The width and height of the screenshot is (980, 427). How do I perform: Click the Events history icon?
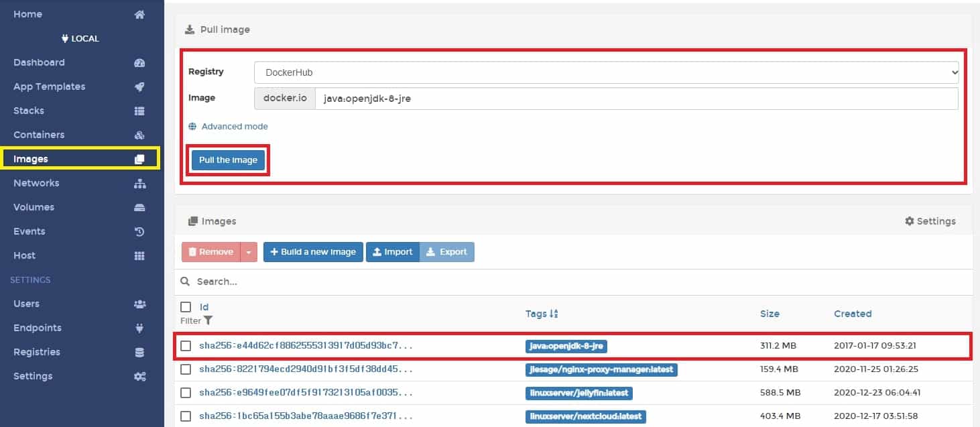139,232
